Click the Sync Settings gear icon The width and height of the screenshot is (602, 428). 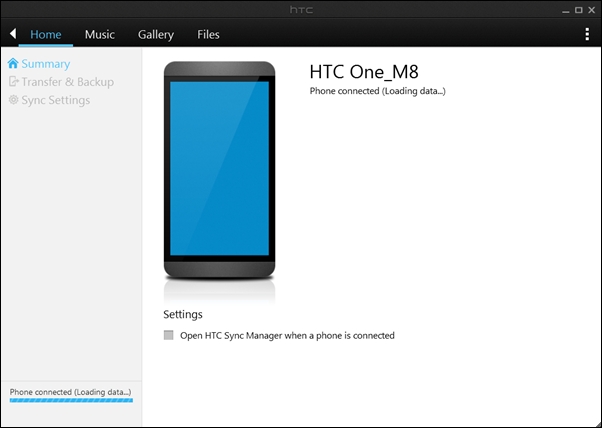point(13,100)
